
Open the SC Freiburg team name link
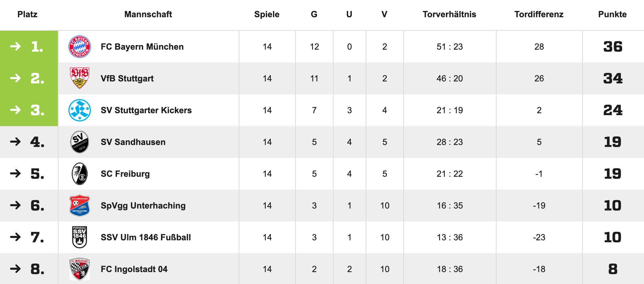pos(125,174)
